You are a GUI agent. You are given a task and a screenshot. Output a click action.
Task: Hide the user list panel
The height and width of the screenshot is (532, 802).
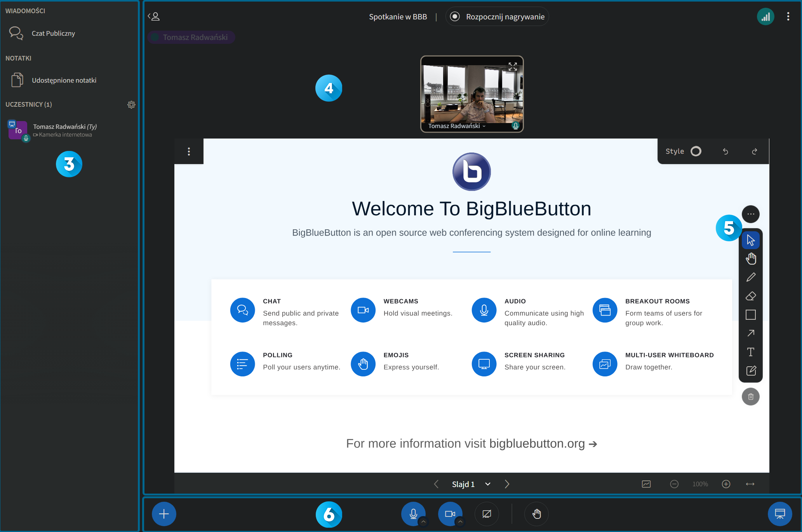coord(154,16)
